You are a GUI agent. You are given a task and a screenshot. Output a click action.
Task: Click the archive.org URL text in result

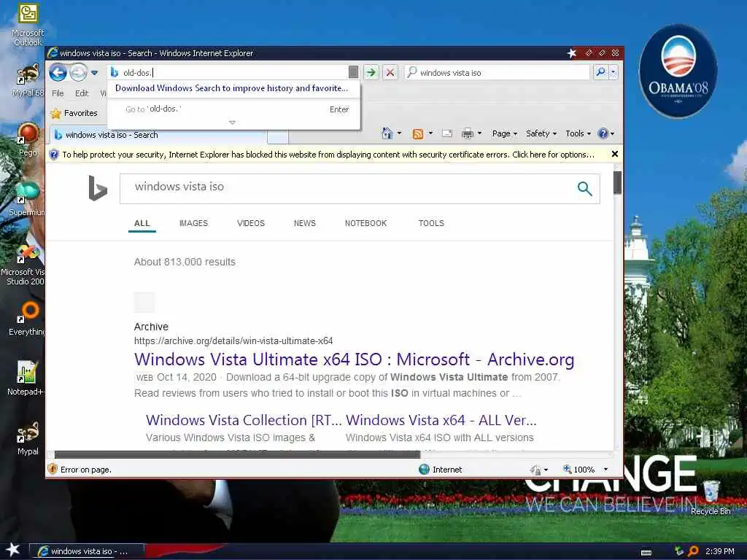coord(233,341)
